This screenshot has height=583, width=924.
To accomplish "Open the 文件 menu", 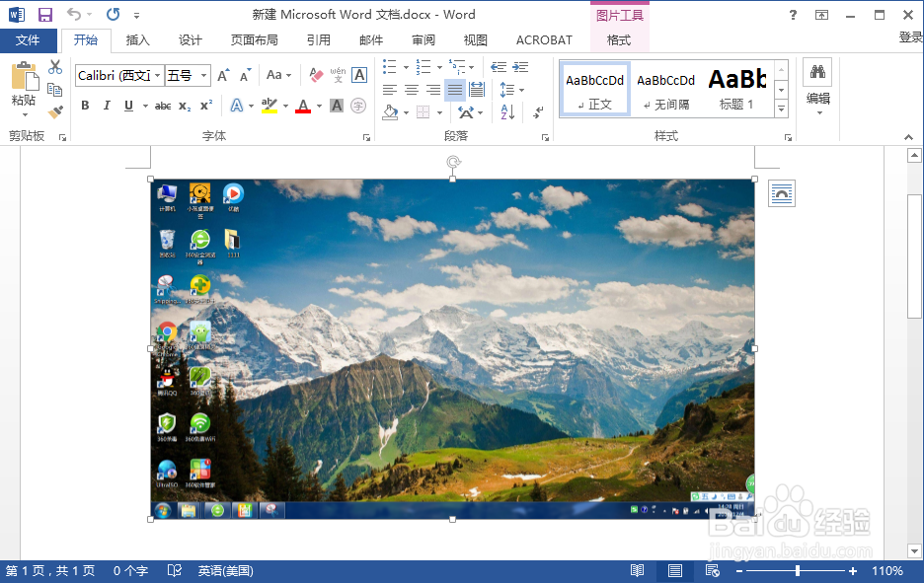I will 28,40.
